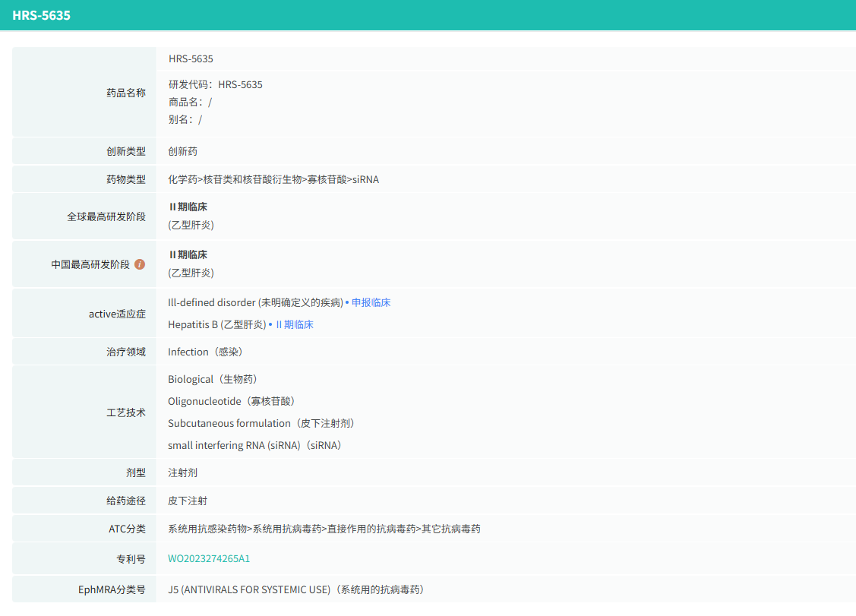Click the Ill-defined disorder indication text
Image resolution: width=856 pixels, height=616 pixels.
pos(255,302)
